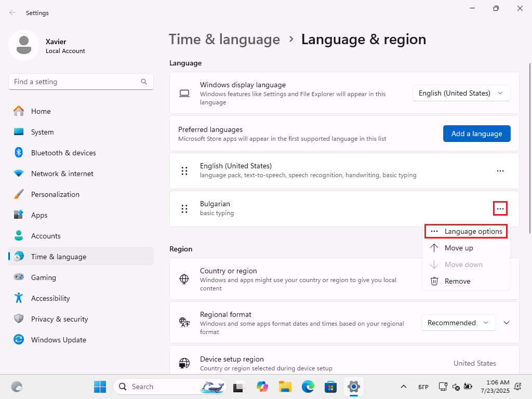Click the trash icon next to Remove
Image resolution: width=532 pixels, height=399 pixels.
tap(434, 281)
